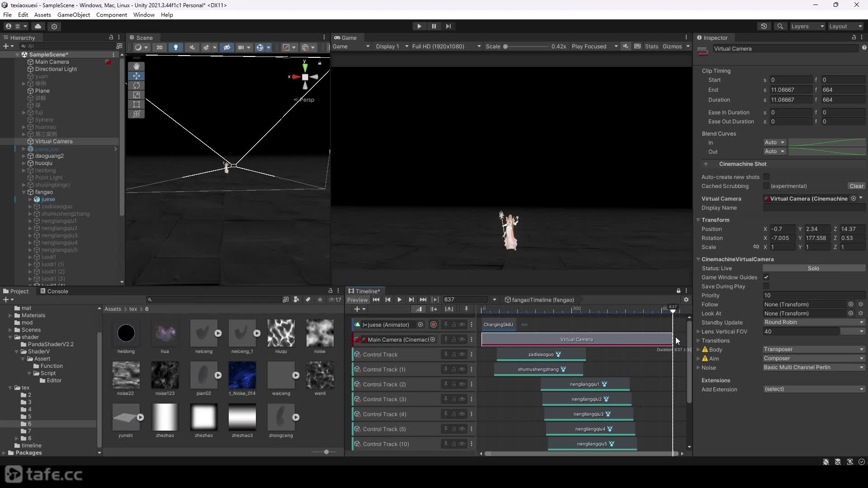
Task: Select the Hand tool in Scene view
Action: (136, 66)
